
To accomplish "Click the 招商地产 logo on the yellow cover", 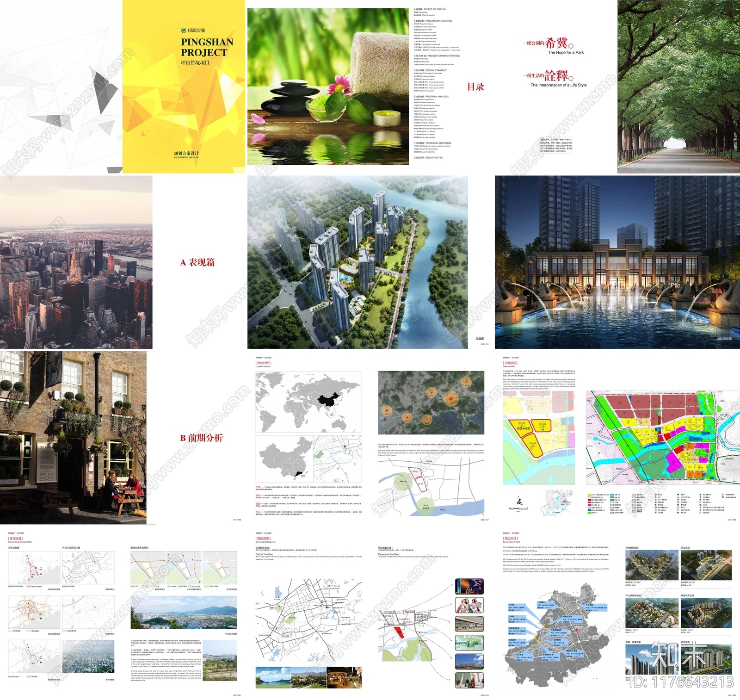I will [193, 30].
